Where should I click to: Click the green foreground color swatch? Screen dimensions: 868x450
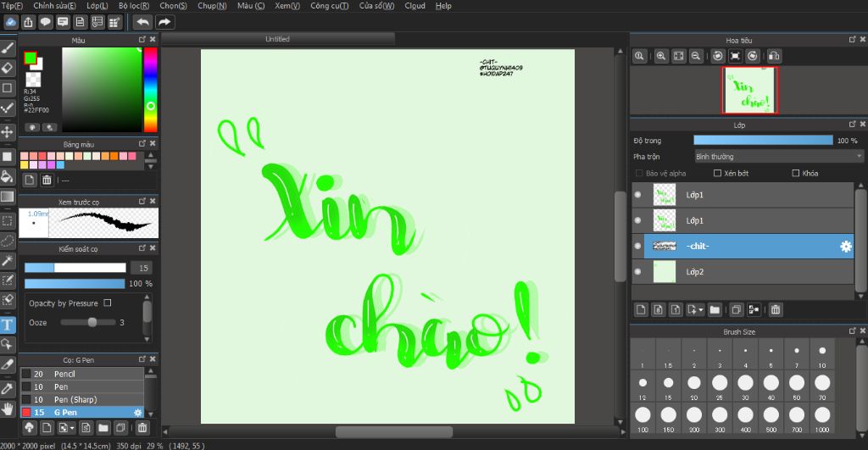click(x=30, y=58)
